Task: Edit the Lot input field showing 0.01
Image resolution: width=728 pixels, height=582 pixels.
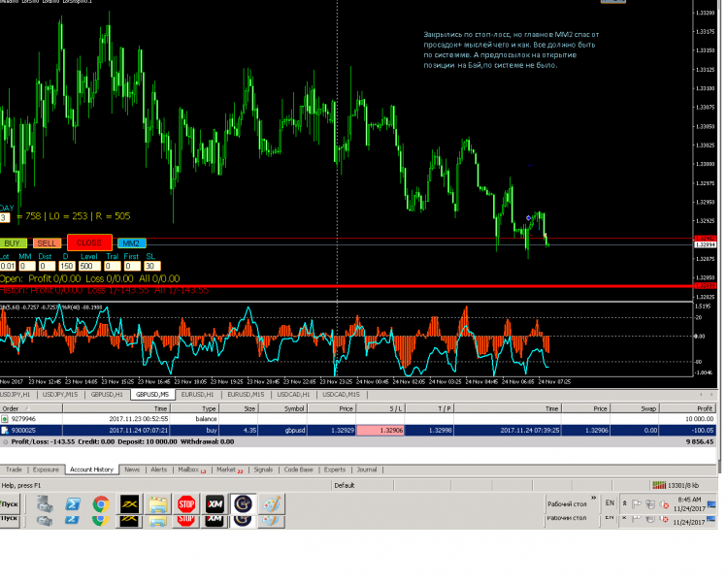Action: tap(8, 266)
